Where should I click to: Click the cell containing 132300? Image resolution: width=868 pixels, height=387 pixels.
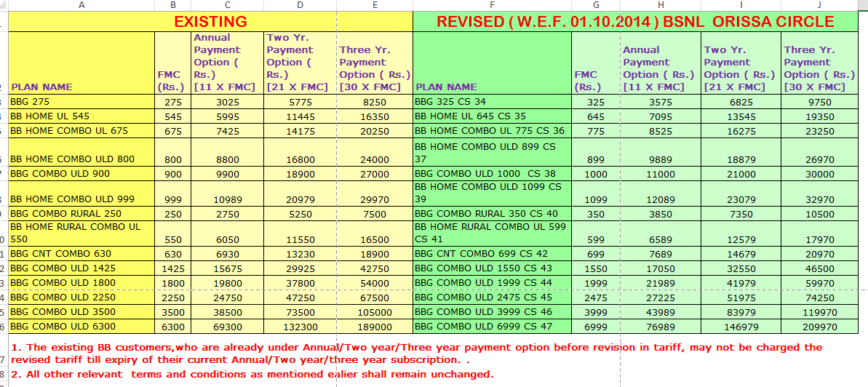coord(300,327)
